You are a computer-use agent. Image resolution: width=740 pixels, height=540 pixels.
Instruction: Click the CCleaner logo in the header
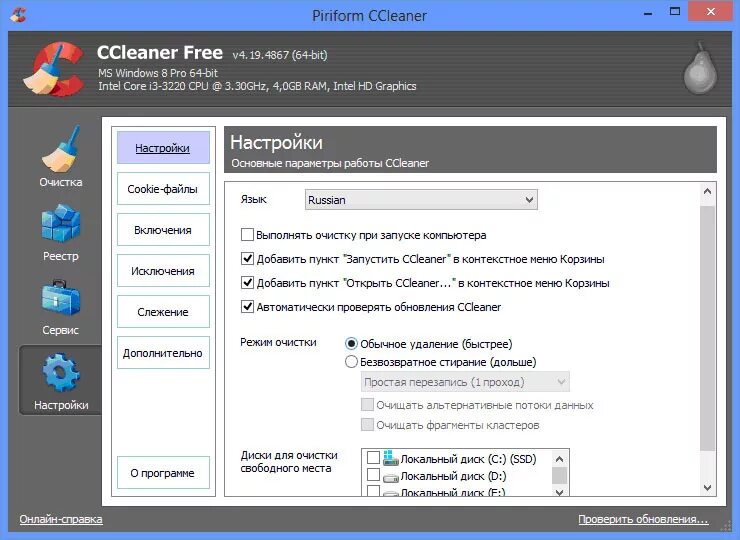click(55, 69)
